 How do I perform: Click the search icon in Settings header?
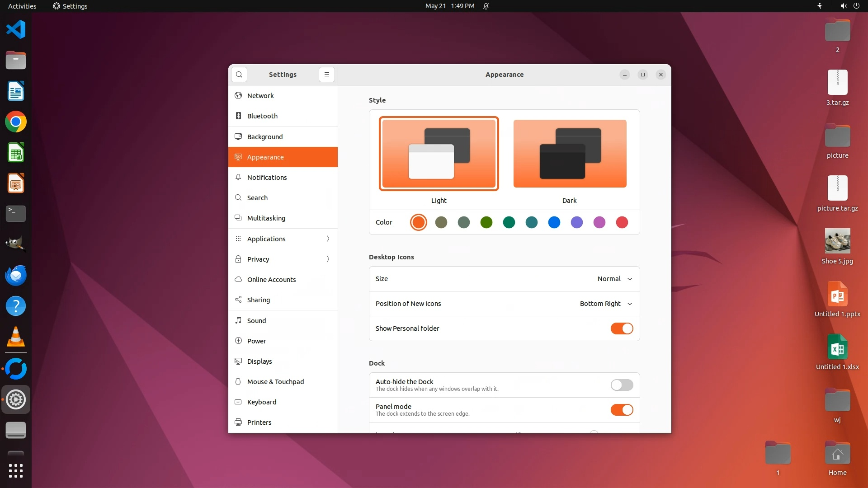coord(239,75)
